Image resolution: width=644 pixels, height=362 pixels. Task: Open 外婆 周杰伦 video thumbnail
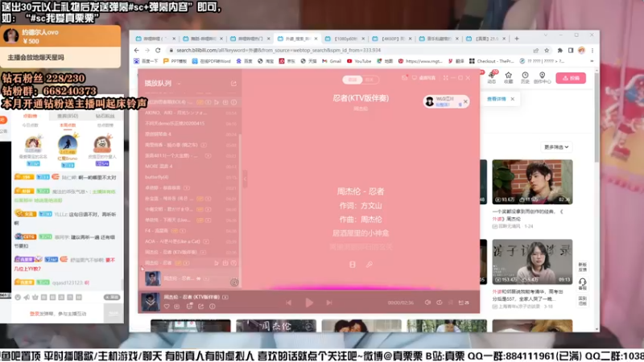point(532,182)
